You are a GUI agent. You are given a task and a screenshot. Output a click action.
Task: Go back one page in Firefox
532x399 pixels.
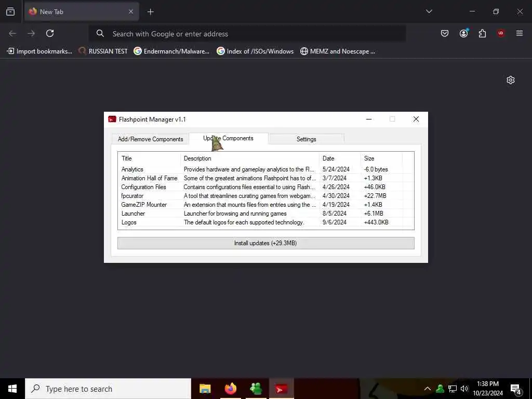click(12, 33)
